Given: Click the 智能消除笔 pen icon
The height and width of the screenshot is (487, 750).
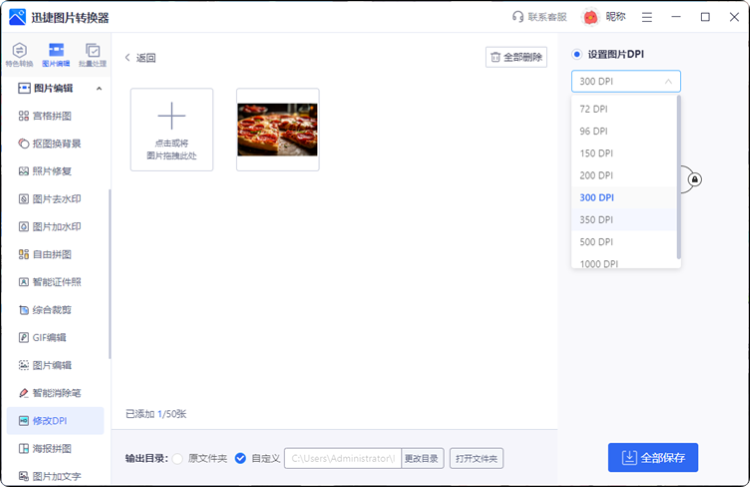Looking at the screenshot, I should point(23,393).
